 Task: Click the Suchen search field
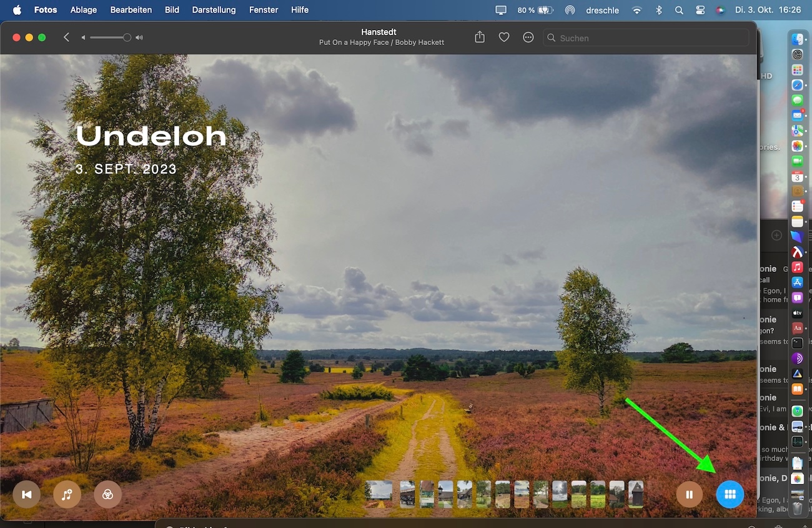coord(646,38)
